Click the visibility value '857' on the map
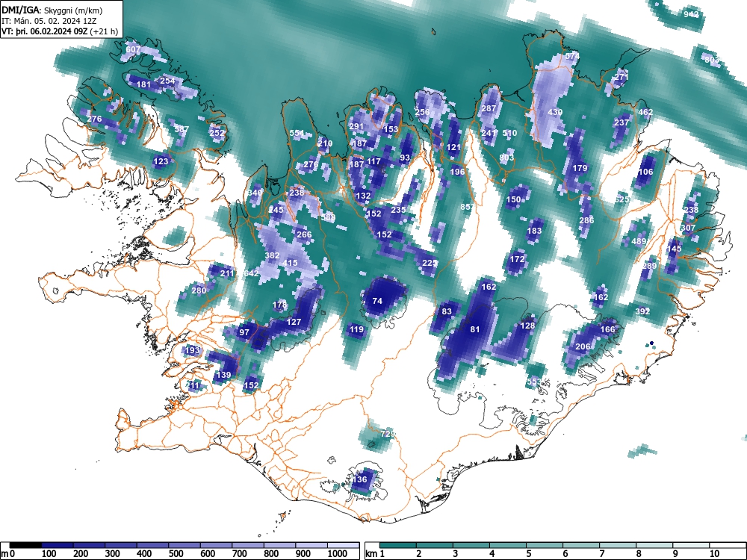This screenshot has height=560, width=747. pos(468,207)
